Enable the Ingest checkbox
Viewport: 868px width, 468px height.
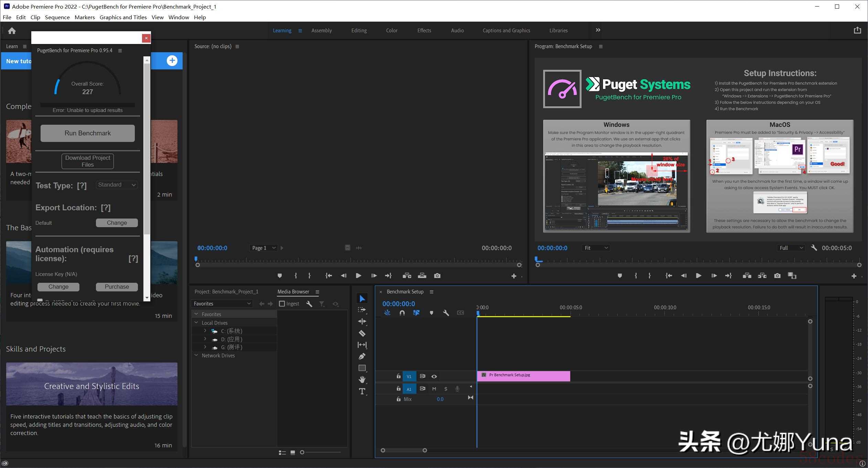click(x=282, y=304)
